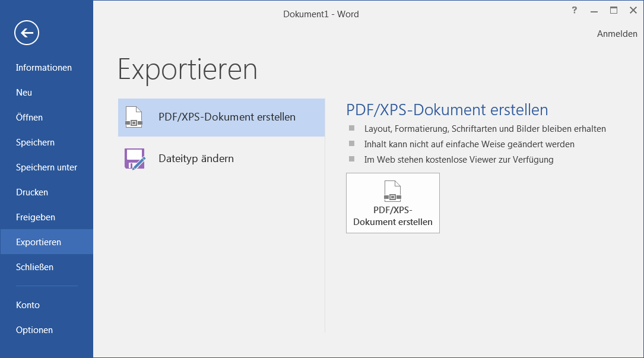The height and width of the screenshot is (358, 644).
Task: Open the Freigeben section
Action: click(x=36, y=217)
